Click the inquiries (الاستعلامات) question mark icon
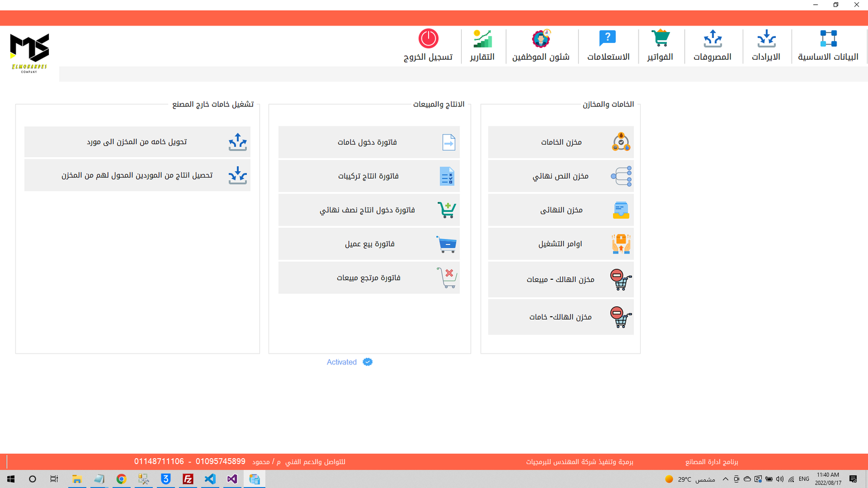This screenshot has width=868, height=488. point(608,39)
